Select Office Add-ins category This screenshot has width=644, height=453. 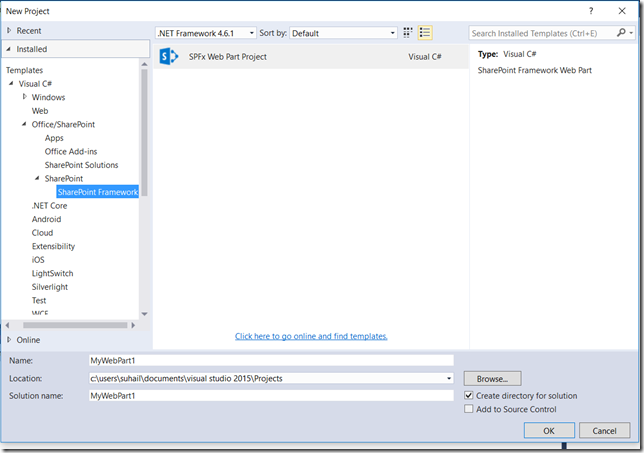[x=71, y=151]
